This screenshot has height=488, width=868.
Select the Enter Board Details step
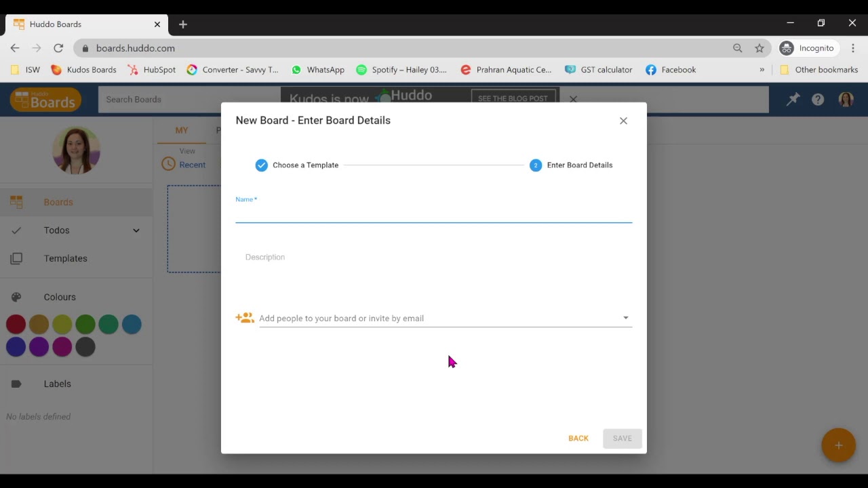tap(571, 165)
